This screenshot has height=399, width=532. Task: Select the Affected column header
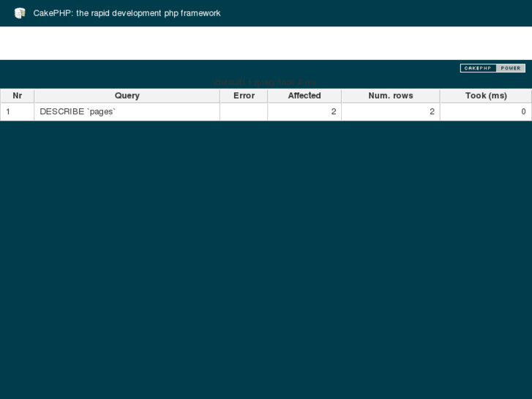click(x=304, y=96)
